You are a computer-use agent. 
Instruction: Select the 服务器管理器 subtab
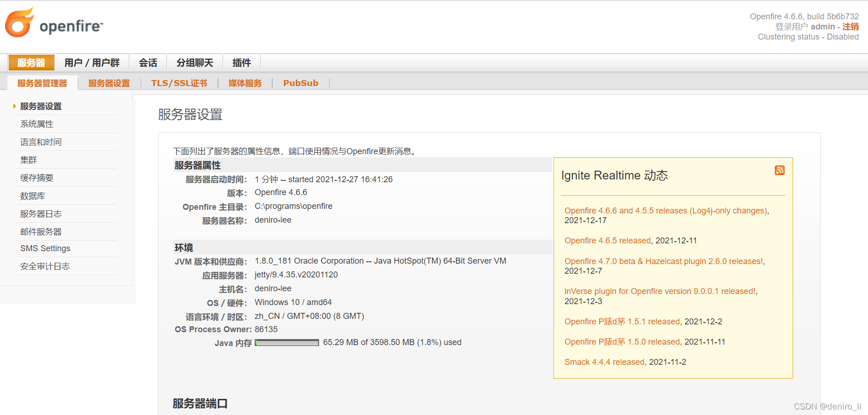42,83
